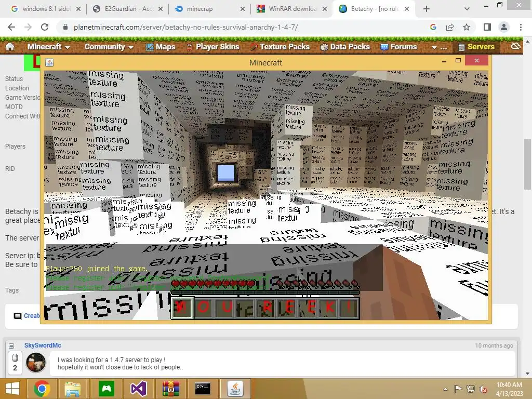Open File Explorer from the taskbar
The width and height of the screenshot is (532, 399).
[x=73, y=389]
